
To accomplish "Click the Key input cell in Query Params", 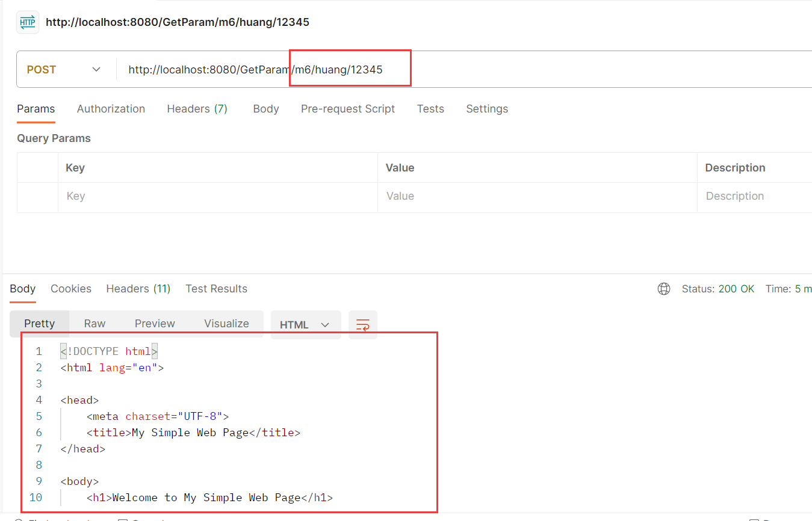I will click(x=218, y=197).
